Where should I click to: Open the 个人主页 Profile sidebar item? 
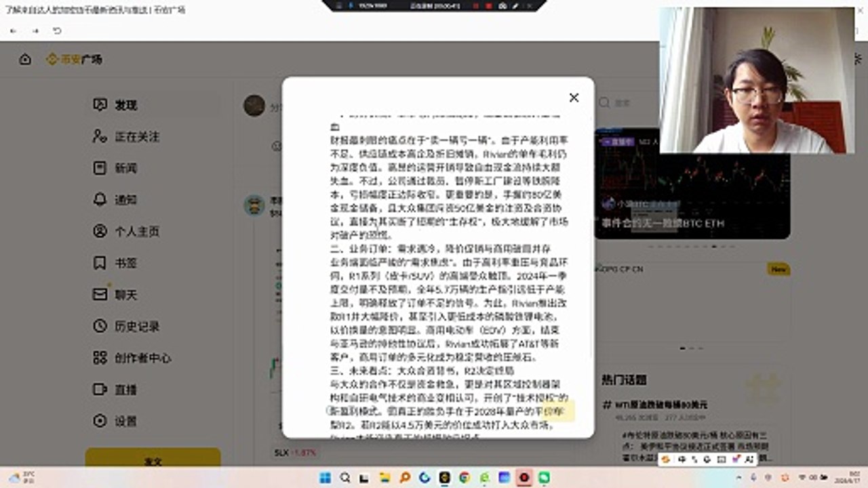[154, 231]
